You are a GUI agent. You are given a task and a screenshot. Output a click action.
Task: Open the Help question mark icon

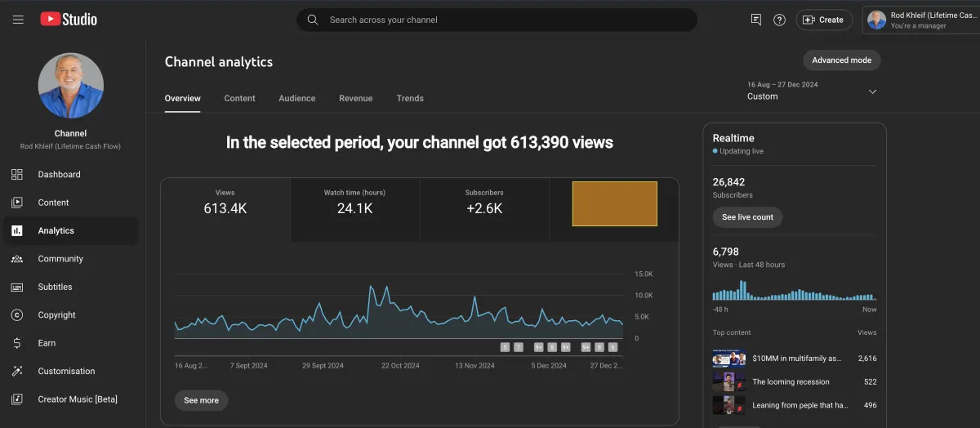point(779,20)
